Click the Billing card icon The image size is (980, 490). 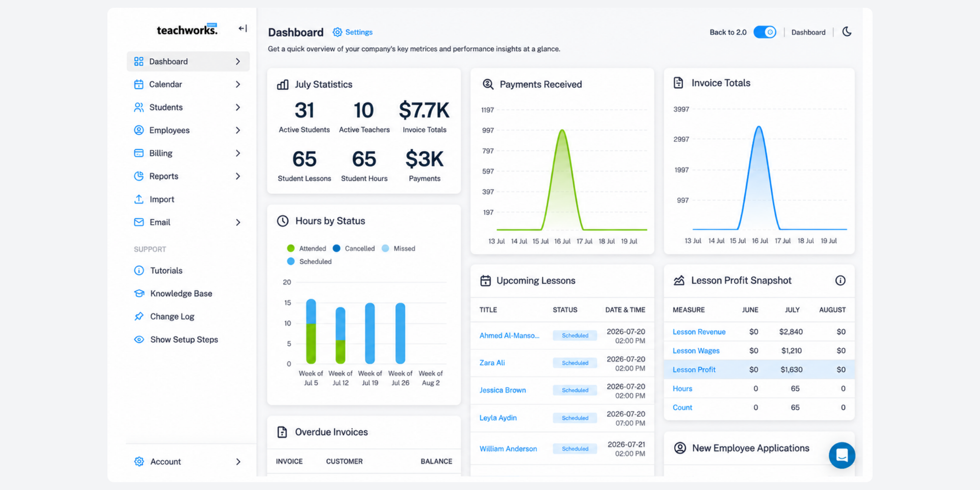click(x=139, y=153)
